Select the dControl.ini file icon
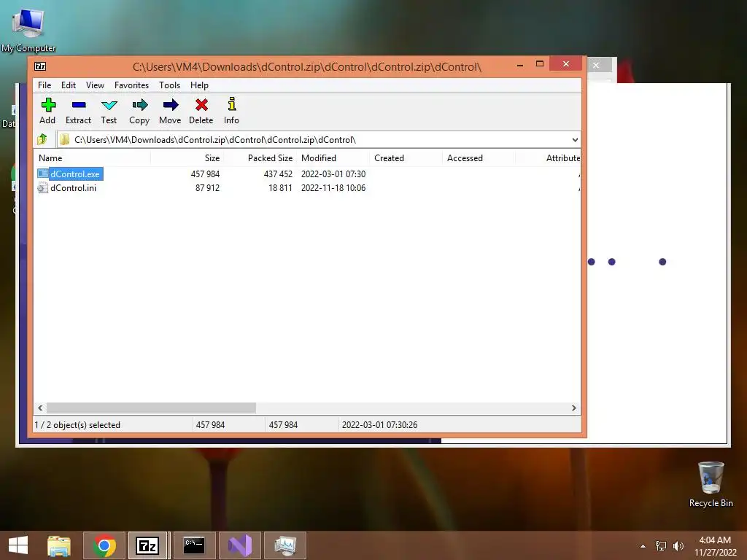Screen dimensions: 747x560 click(42, 187)
